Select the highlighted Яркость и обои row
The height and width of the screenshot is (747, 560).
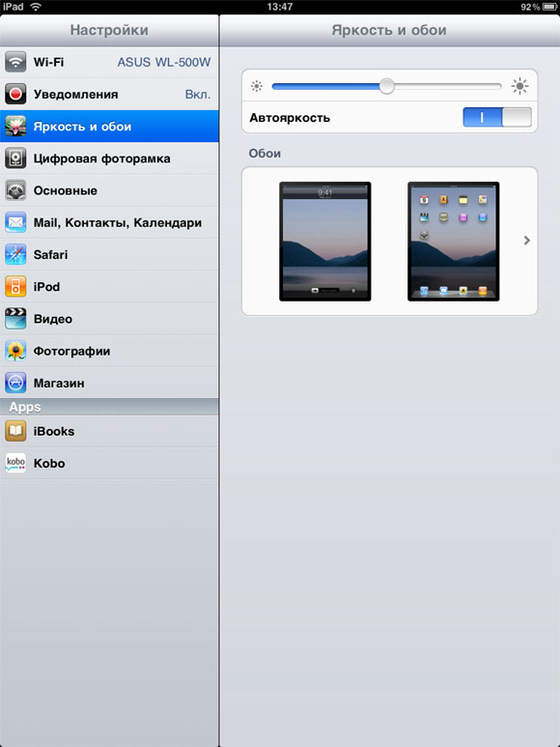pyautogui.click(x=109, y=127)
